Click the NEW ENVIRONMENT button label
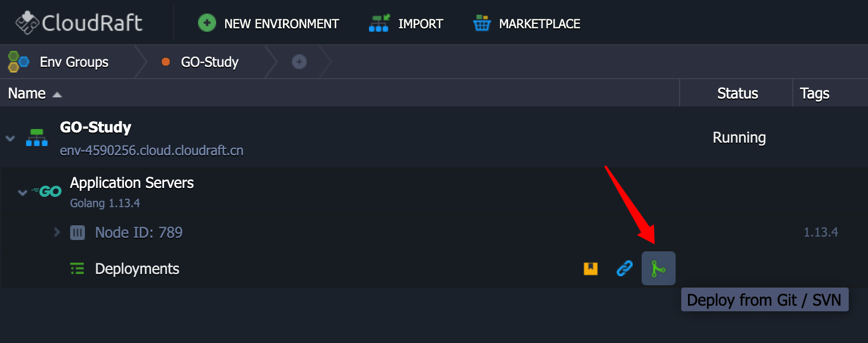This screenshot has width=868, height=343. pyautogui.click(x=281, y=24)
